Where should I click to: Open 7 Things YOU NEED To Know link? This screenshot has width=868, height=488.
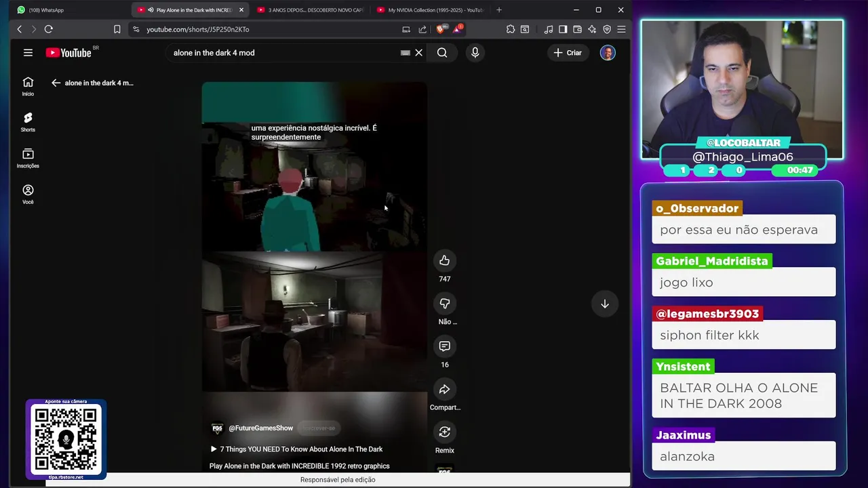pos(296,449)
